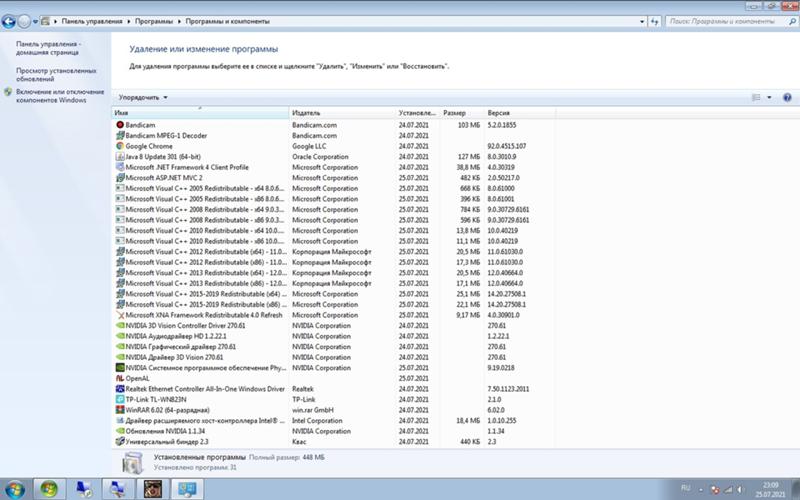
Task: Click the view mode icon in toolbar
Action: coord(757,97)
